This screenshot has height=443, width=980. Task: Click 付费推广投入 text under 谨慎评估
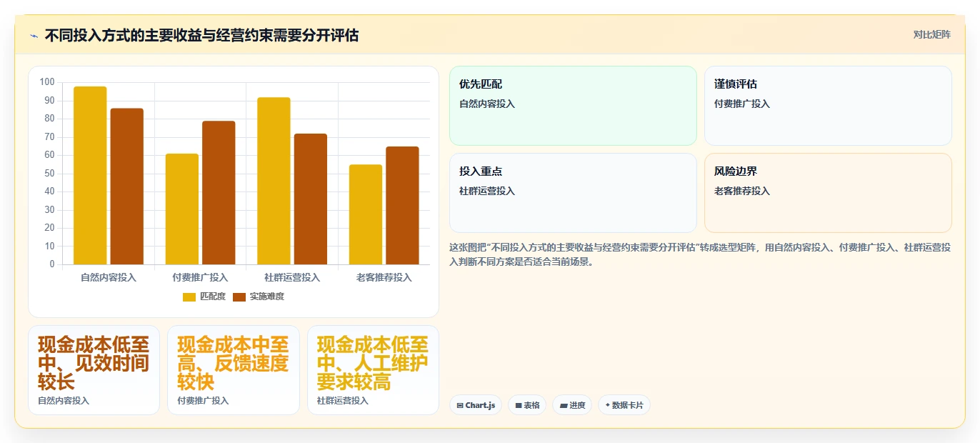pos(742,104)
